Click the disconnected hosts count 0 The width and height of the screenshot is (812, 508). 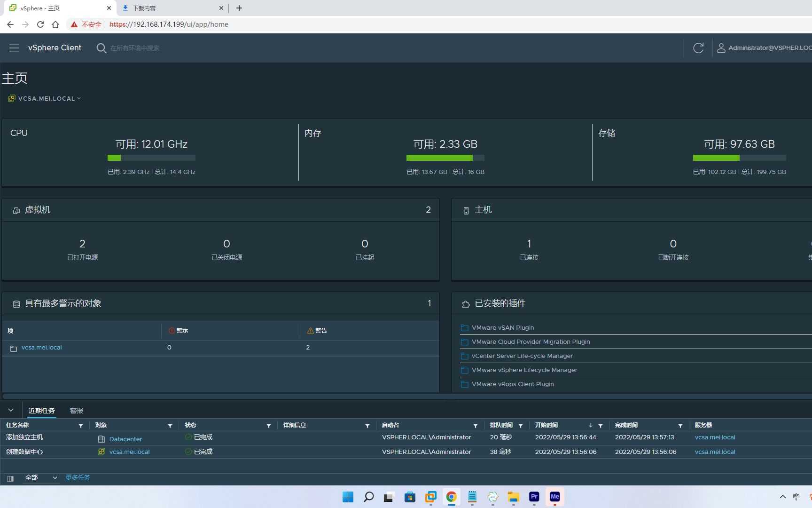(x=673, y=244)
